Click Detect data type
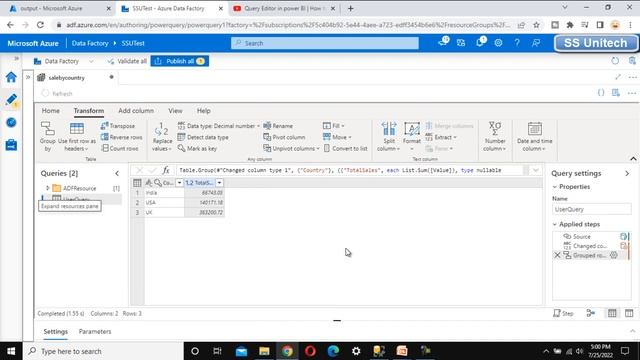The height and width of the screenshot is (360, 640). click(x=203, y=137)
